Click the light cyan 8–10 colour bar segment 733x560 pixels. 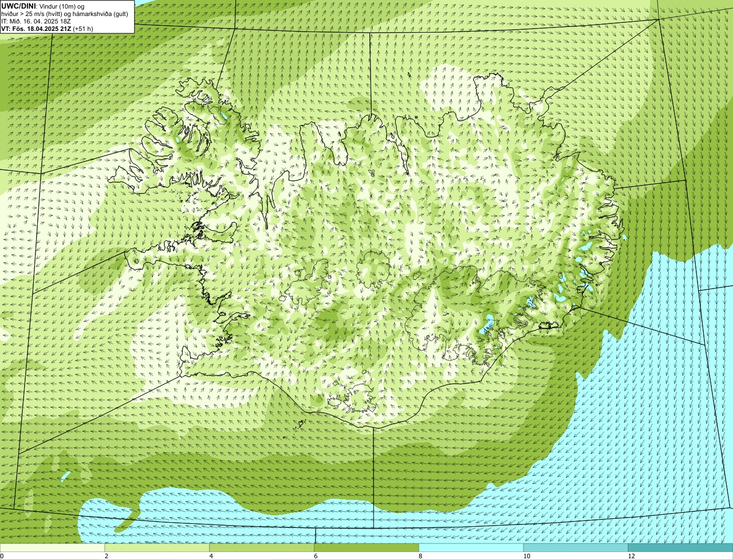click(472, 548)
